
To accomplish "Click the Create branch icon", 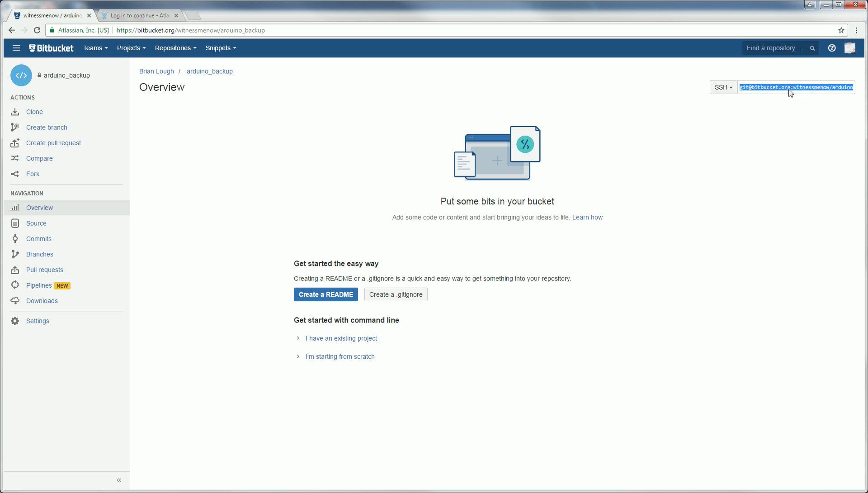I will [15, 127].
